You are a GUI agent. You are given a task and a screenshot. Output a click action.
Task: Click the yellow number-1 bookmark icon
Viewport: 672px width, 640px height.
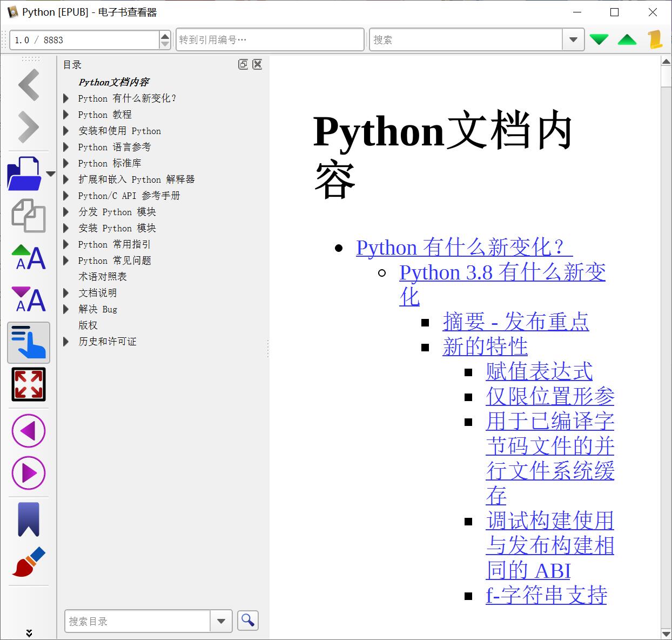click(655, 39)
